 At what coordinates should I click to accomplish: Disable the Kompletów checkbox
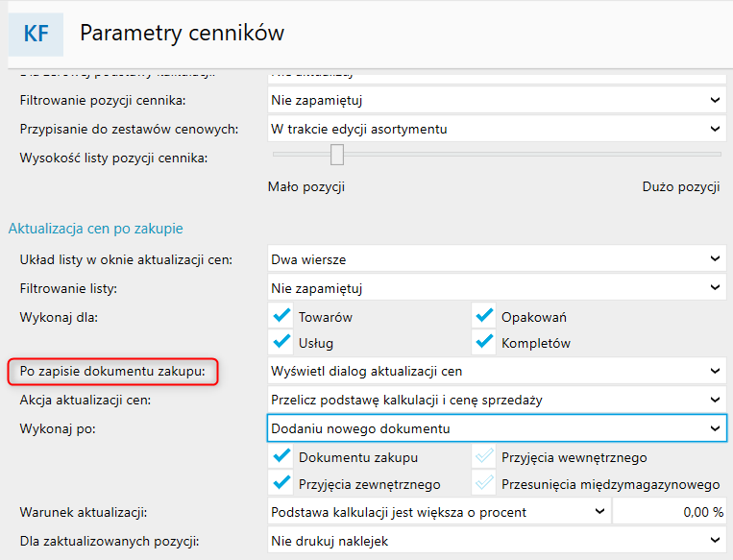point(483,342)
